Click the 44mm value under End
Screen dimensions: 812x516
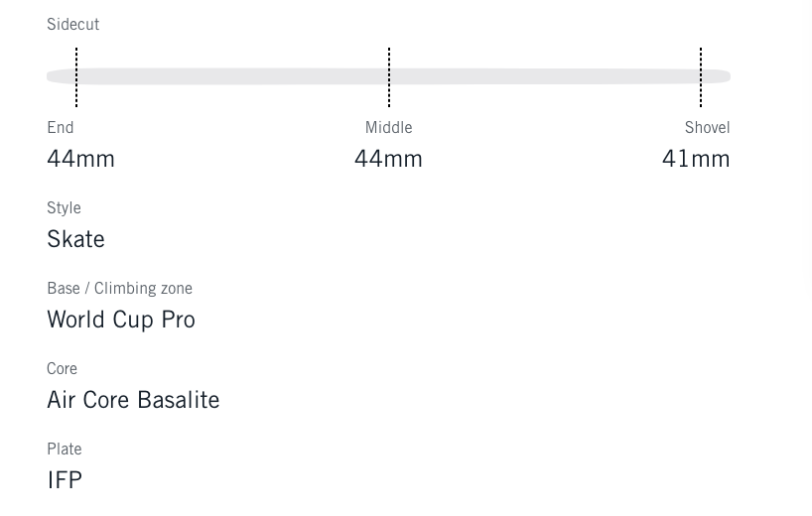tap(80, 159)
